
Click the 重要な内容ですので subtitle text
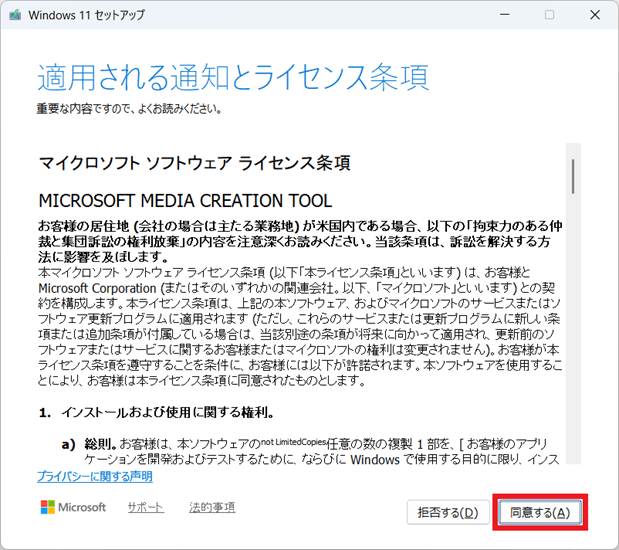coord(129,108)
